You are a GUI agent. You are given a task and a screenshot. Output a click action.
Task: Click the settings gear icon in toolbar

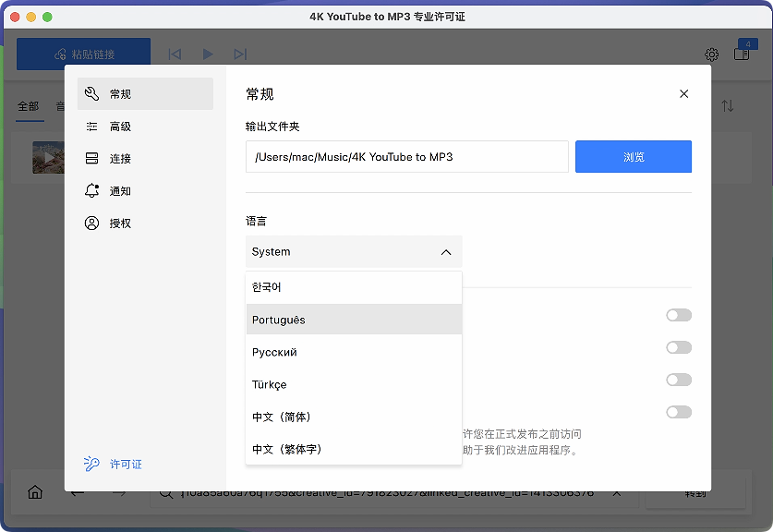pos(712,54)
